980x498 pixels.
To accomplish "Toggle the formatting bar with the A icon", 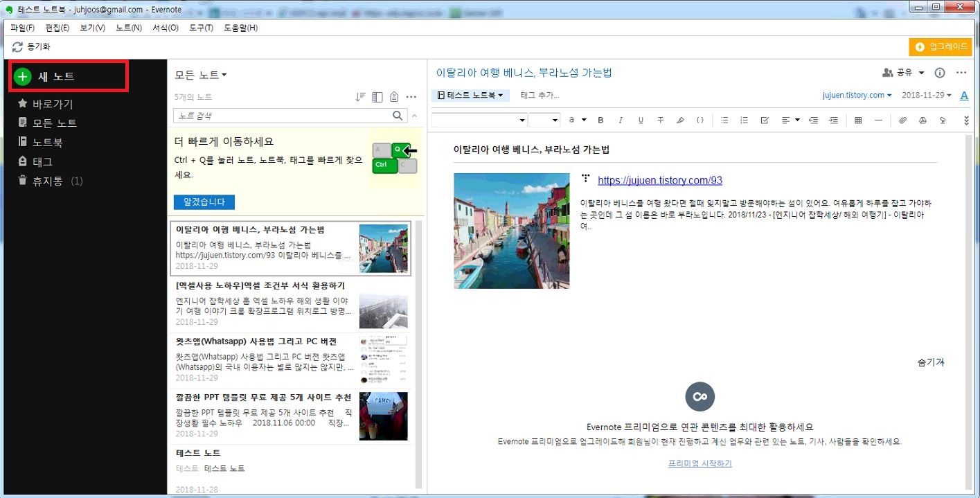I will [964, 95].
